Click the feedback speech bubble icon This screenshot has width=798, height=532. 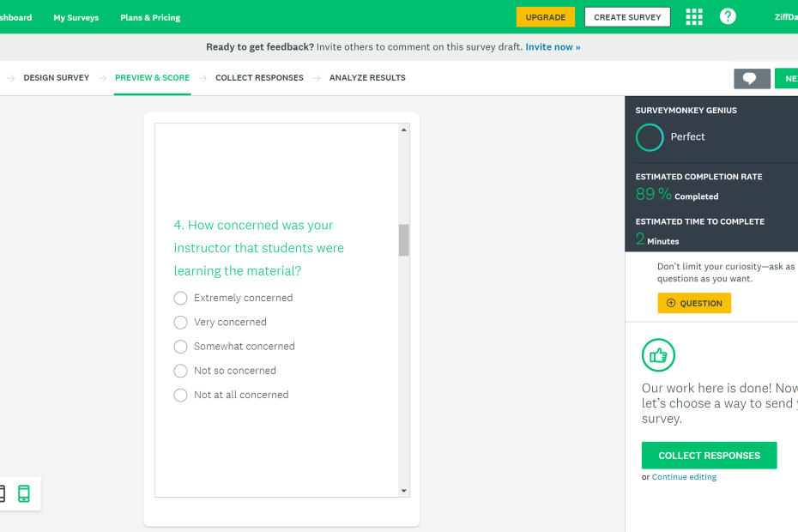[752, 78]
